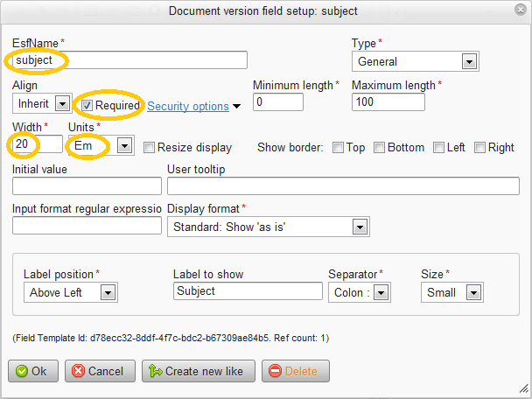Open the Type dropdown
The image size is (532, 399).
click(x=469, y=61)
